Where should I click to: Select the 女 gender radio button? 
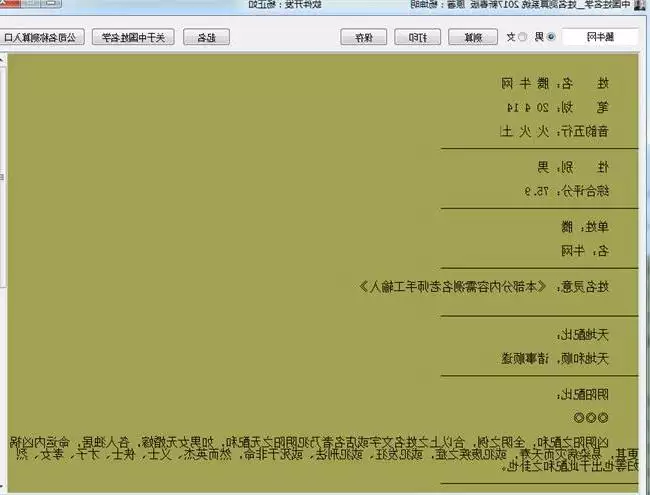(523, 37)
